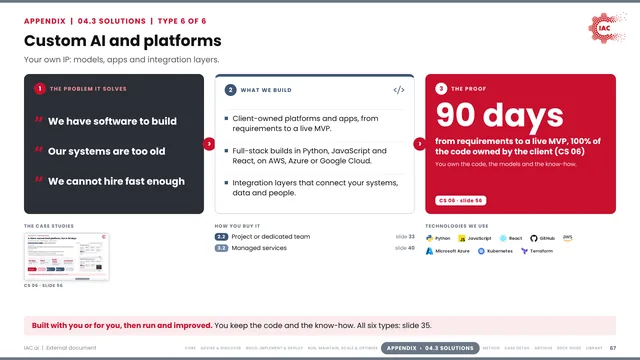Open 'Project or dedicated team' link
The height and width of the screenshot is (360, 640).
point(271,237)
